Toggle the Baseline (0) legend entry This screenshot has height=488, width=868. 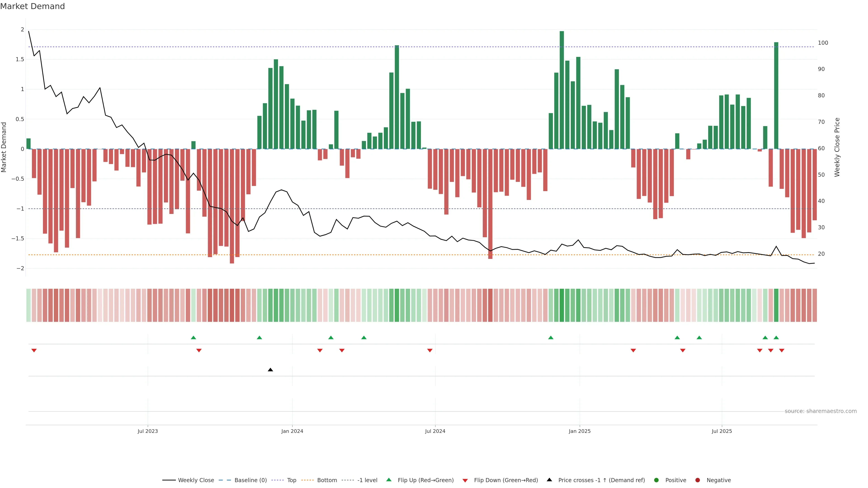point(250,480)
